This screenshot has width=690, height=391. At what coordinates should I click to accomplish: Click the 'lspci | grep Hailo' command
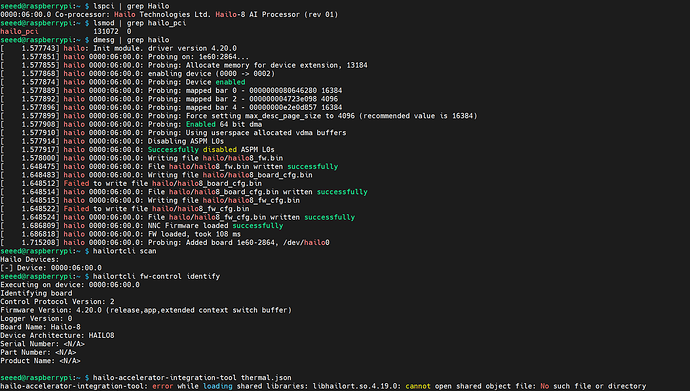[x=131, y=6]
